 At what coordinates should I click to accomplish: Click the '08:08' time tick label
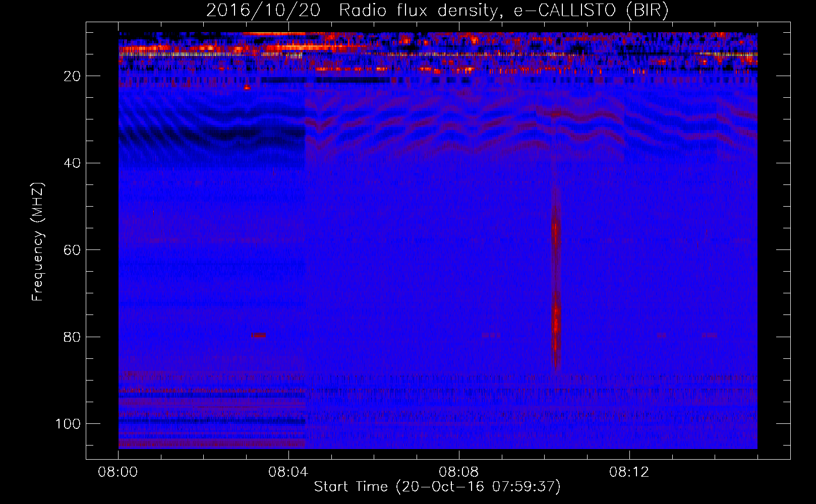458,472
